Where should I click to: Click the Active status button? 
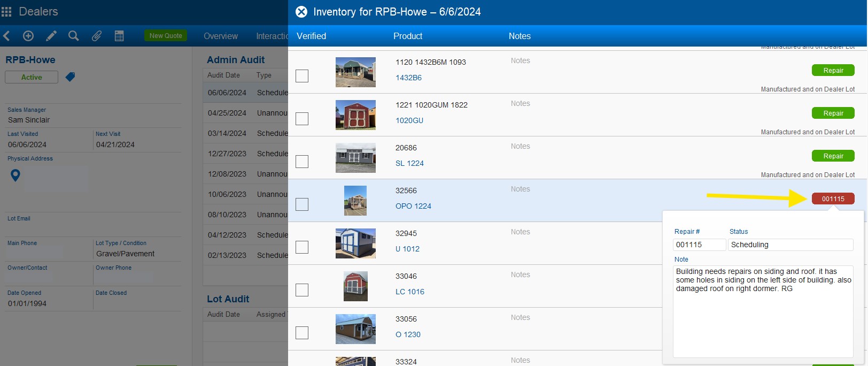32,77
